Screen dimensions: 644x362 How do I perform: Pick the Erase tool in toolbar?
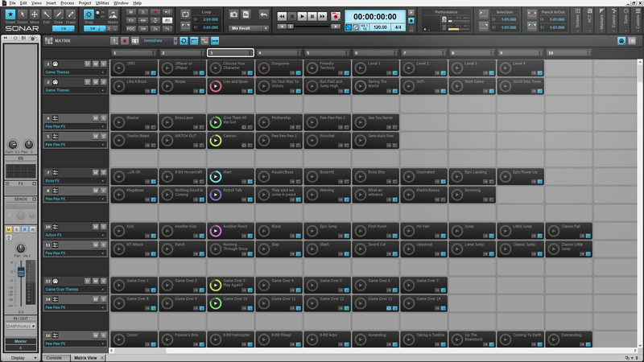pyautogui.click(x=70, y=15)
